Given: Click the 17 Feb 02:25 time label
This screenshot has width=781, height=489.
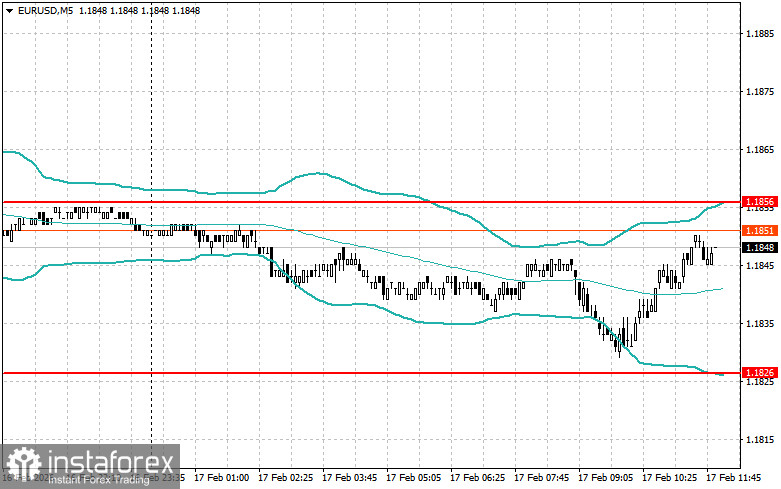Looking at the screenshot, I should 285,478.
